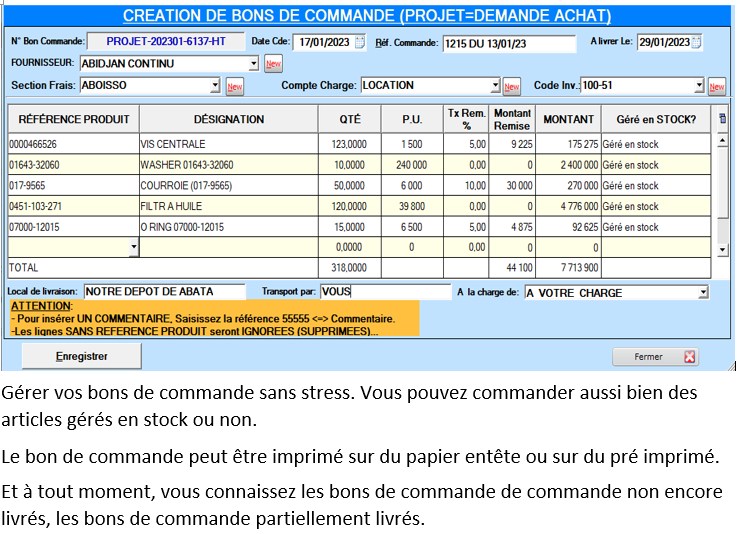This screenshot has height=534, width=740.
Task: Click unit price cell 39 800
Action: (x=412, y=206)
